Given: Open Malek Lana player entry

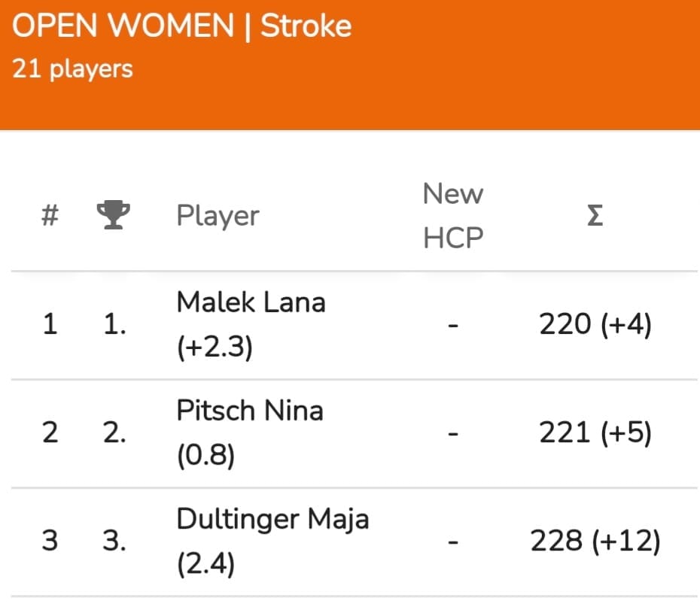Looking at the screenshot, I should click(251, 302).
